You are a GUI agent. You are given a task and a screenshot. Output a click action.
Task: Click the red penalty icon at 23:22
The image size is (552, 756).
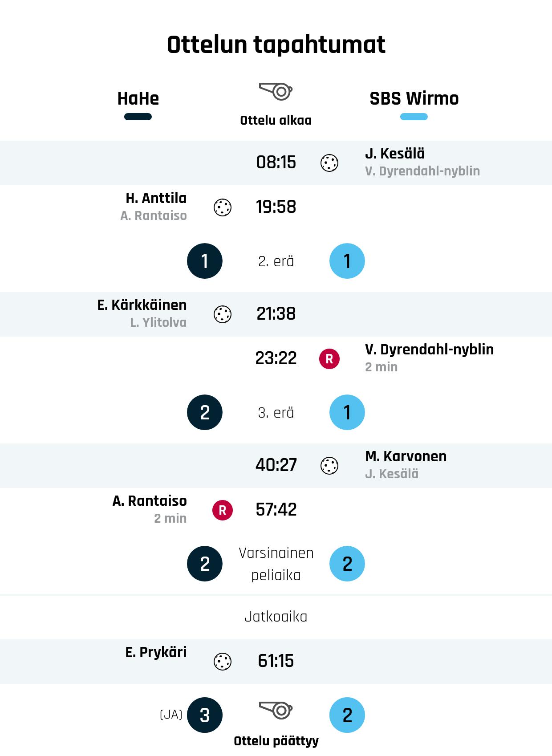329,359
